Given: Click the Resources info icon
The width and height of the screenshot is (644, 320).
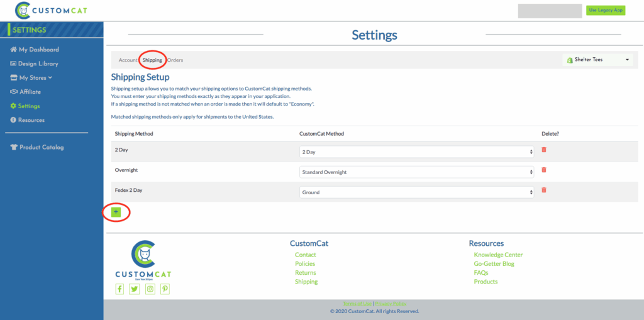Looking at the screenshot, I should click(x=13, y=120).
